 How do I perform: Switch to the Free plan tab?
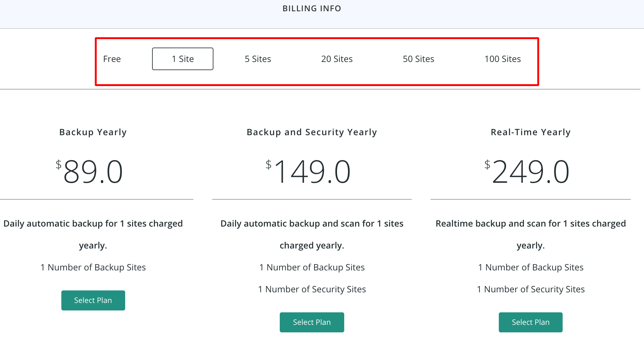(112, 59)
